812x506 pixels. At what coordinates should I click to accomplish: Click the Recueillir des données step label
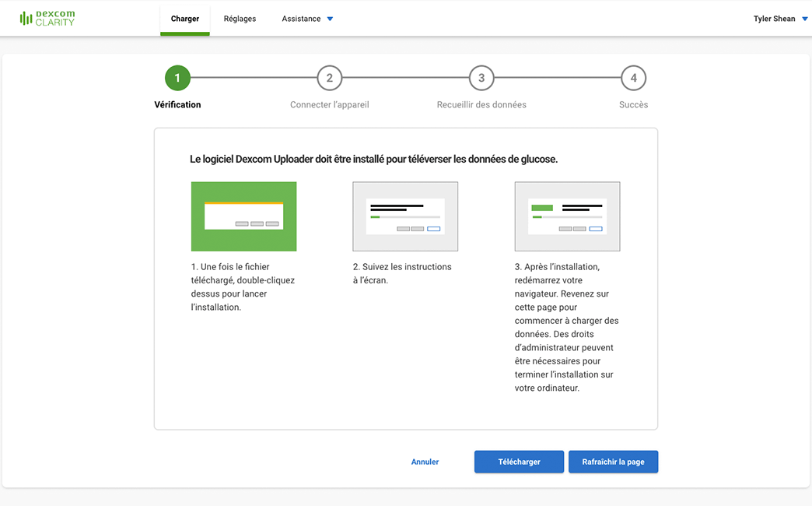coord(481,105)
